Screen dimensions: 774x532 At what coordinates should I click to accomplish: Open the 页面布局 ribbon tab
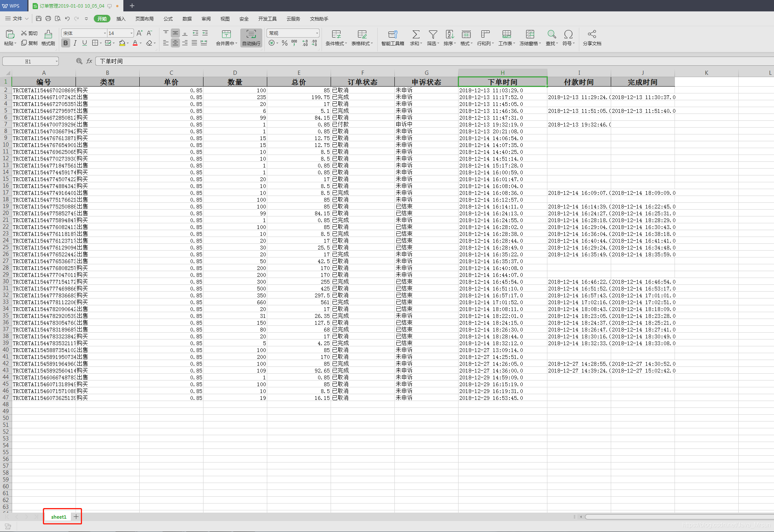pyautogui.click(x=144, y=19)
